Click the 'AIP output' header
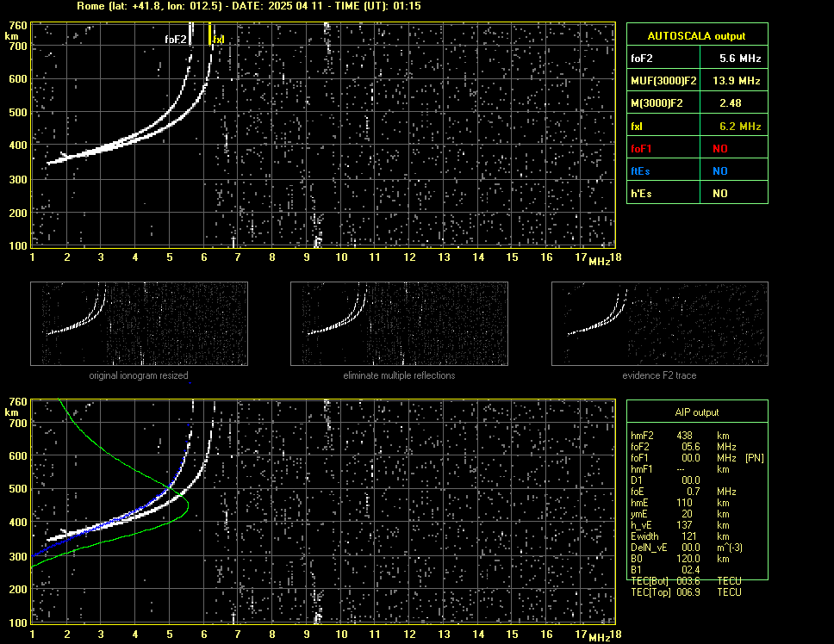Image resolution: width=834 pixels, height=644 pixels. (x=697, y=412)
